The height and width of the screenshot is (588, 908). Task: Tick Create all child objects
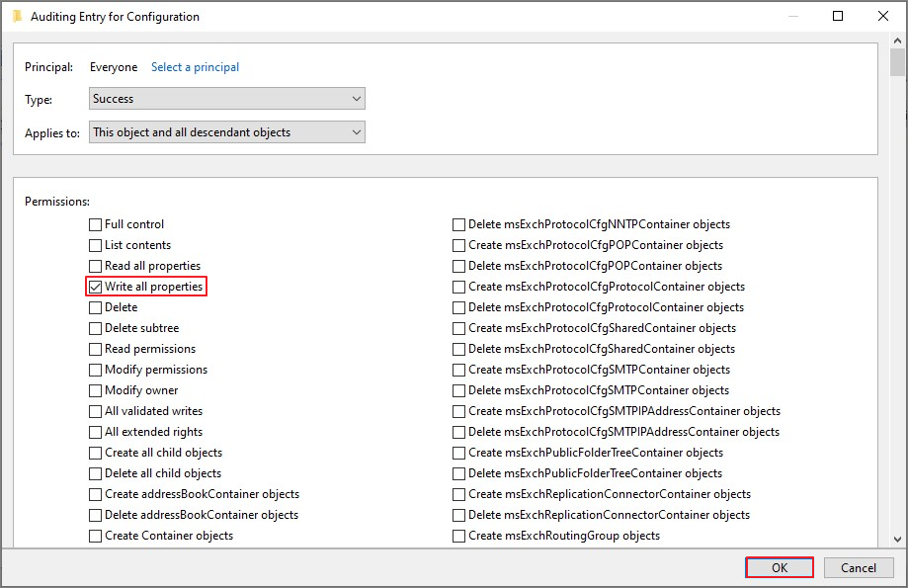pos(96,453)
